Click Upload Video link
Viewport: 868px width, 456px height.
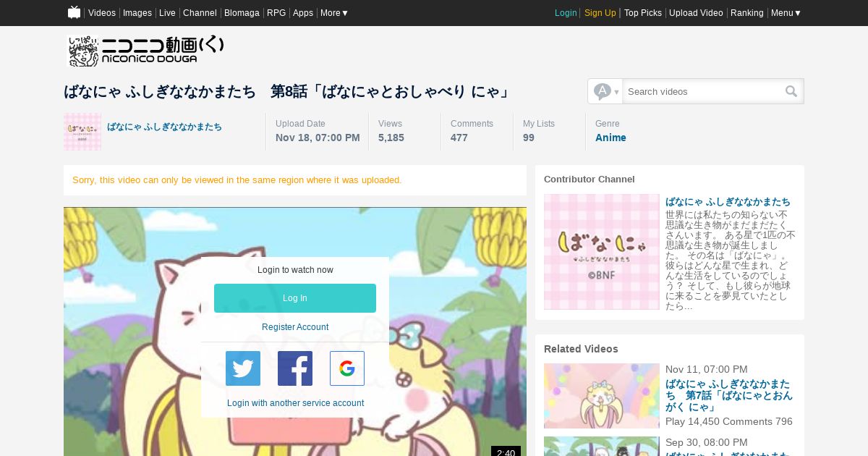[696, 13]
